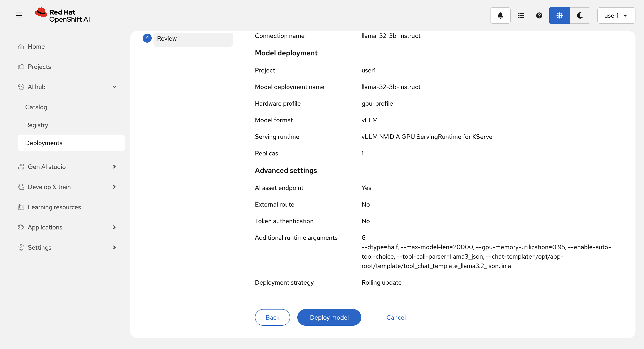Toggle the hamburger navigation menu
Viewport: 644px width, 349px height.
19,15
